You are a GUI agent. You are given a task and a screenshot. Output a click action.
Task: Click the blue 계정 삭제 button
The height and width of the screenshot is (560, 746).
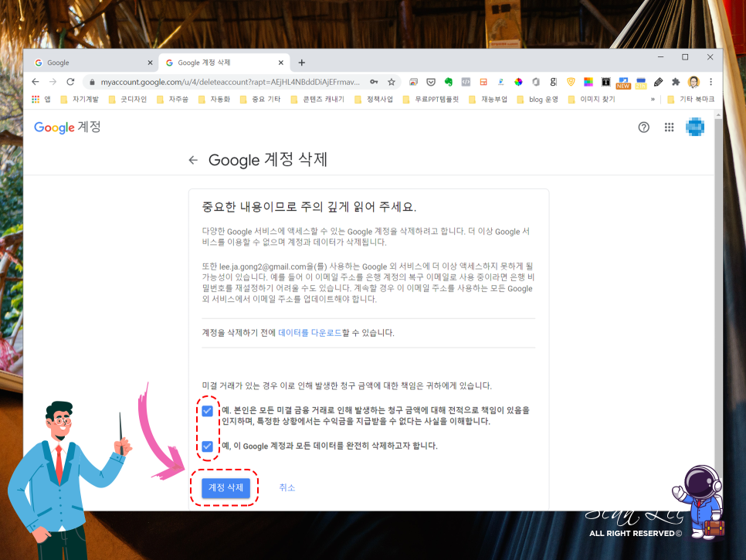(x=225, y=487)
